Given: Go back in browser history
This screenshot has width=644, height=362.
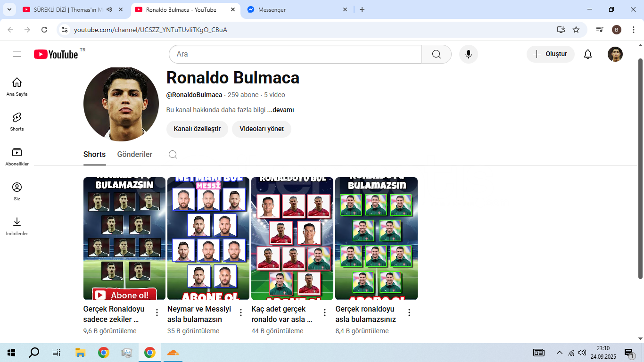Looking at the screenshot, I should 11,30.
